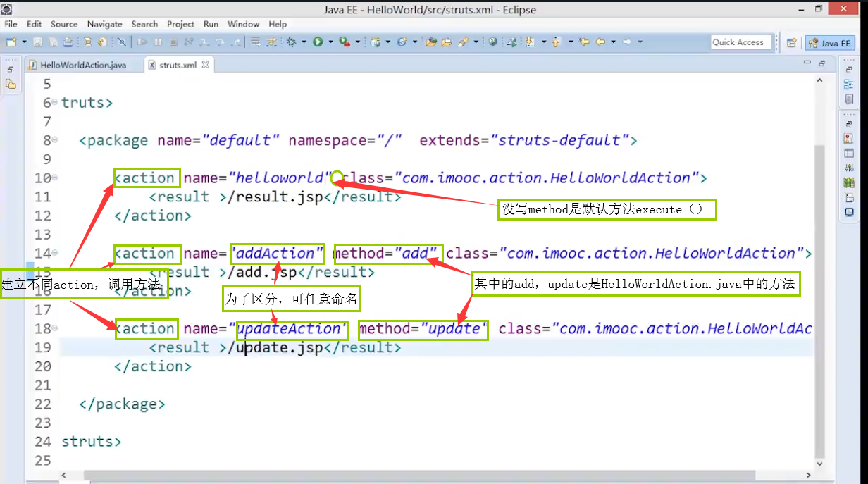
Task: Open the Window menu
Action: pyautogui.click(x=244, y=24)
